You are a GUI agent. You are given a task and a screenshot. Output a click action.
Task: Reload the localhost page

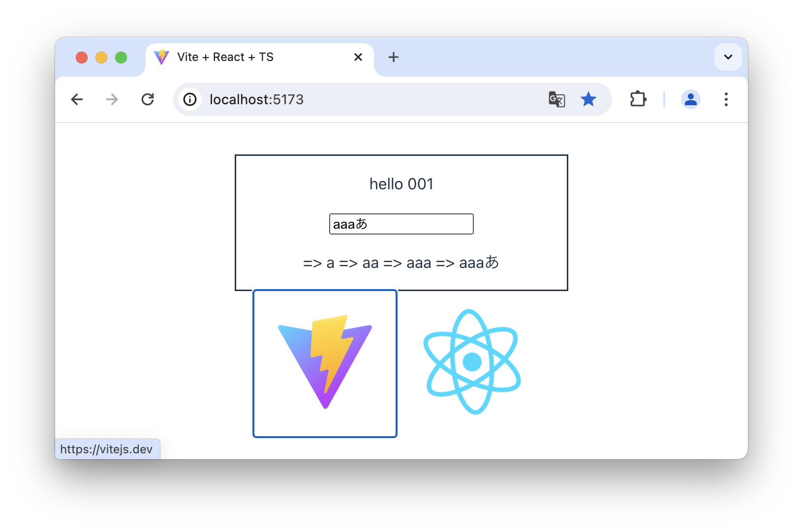point(148,99)
